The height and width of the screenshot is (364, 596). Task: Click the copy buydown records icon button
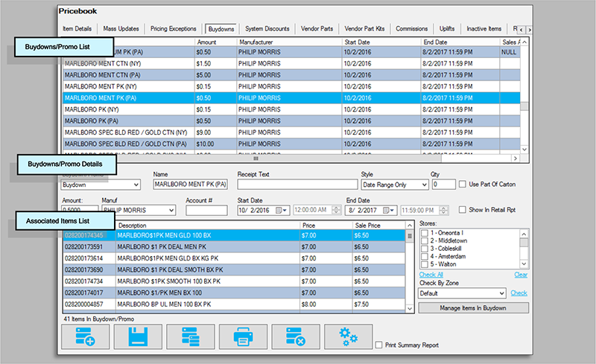pos(191,336)
